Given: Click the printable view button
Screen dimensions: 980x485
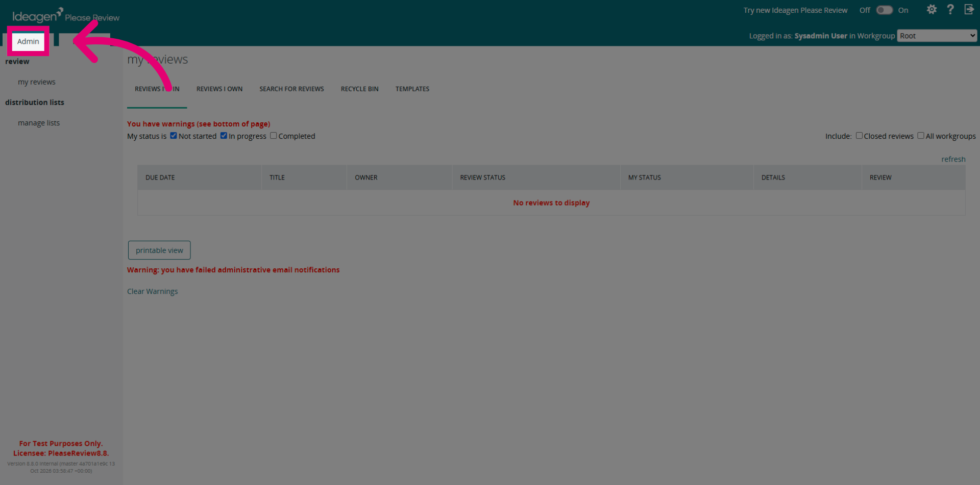Looking at the screenshot, I should pos(159,250).
